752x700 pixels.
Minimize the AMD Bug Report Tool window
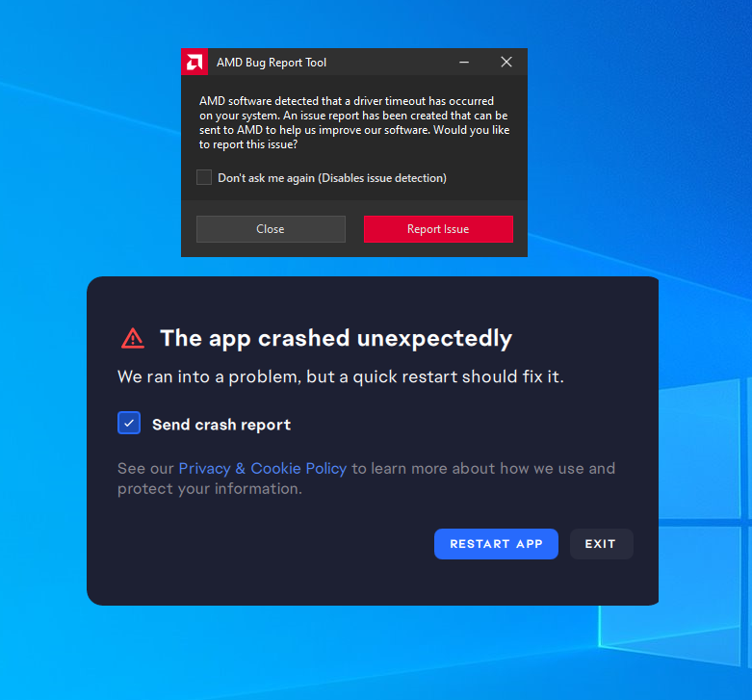464,62
